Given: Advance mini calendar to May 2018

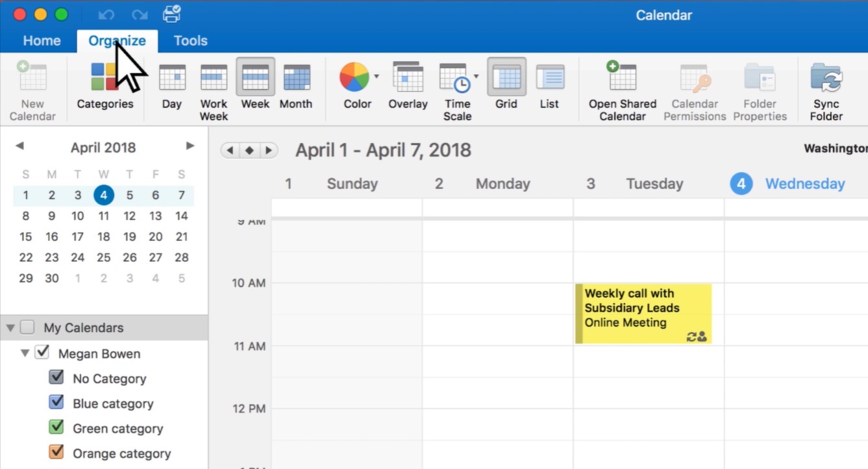Looking at the screenshot, I should pyautogui.click(x=190, y=146).
